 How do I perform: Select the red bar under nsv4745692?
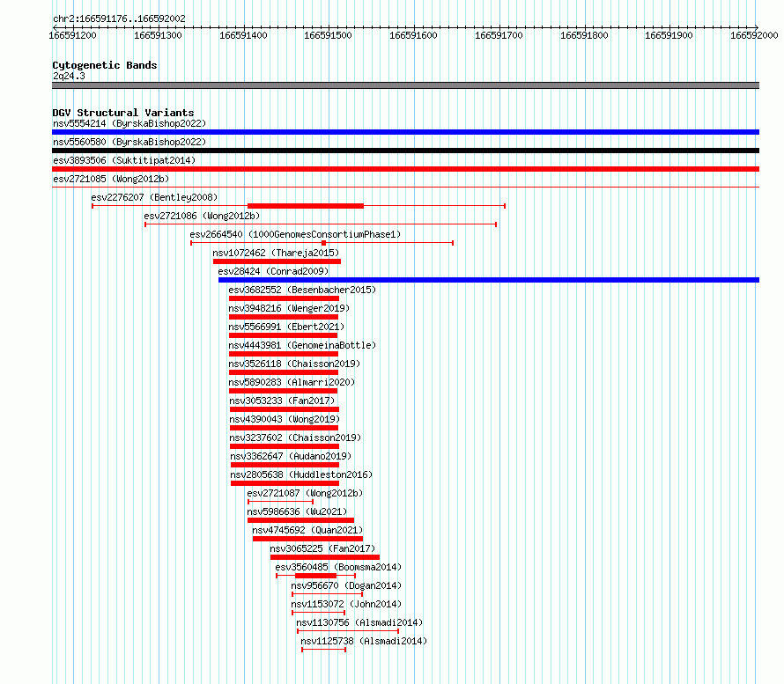(x=308, y=539)
